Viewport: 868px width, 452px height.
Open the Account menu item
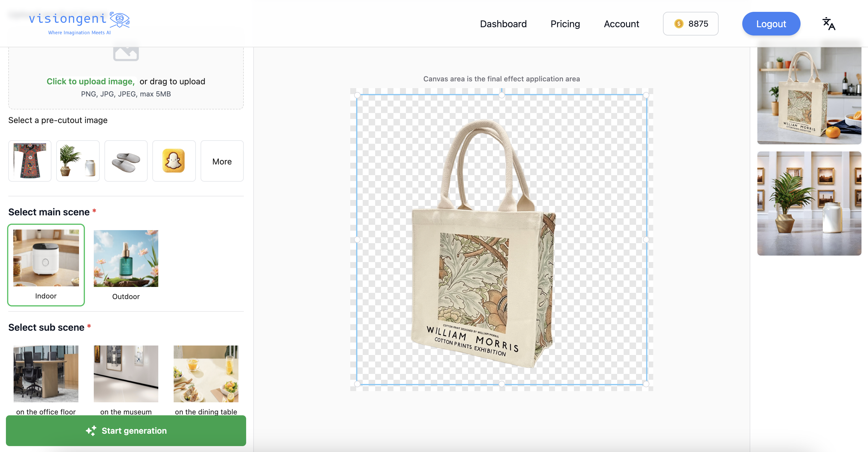(x=621, y=24)
